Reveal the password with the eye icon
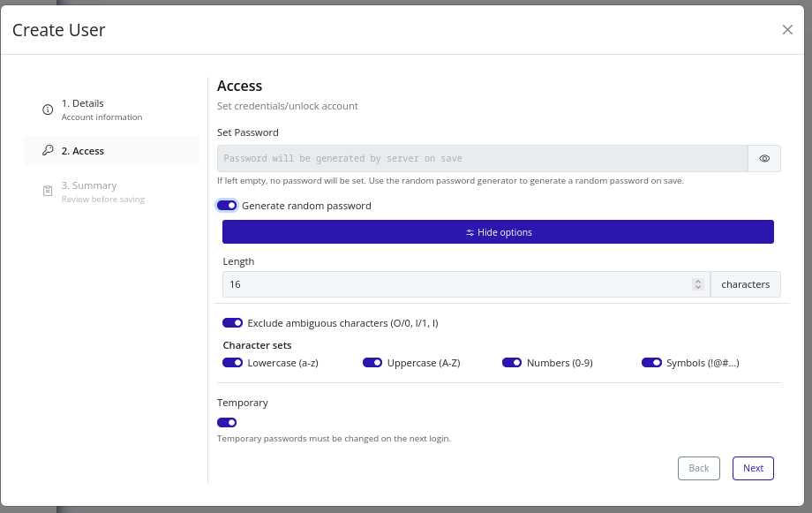The image size is (812, 513). click(764, 158)
